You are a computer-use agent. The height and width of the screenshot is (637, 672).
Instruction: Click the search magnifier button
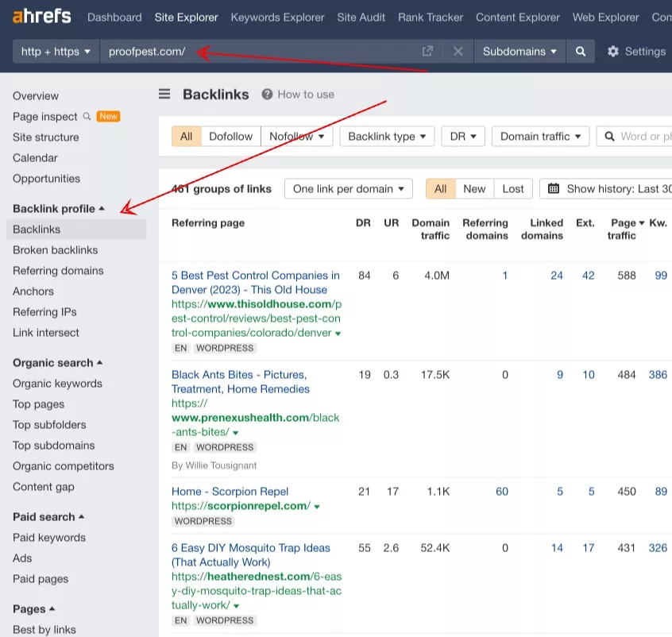(581, 52)
